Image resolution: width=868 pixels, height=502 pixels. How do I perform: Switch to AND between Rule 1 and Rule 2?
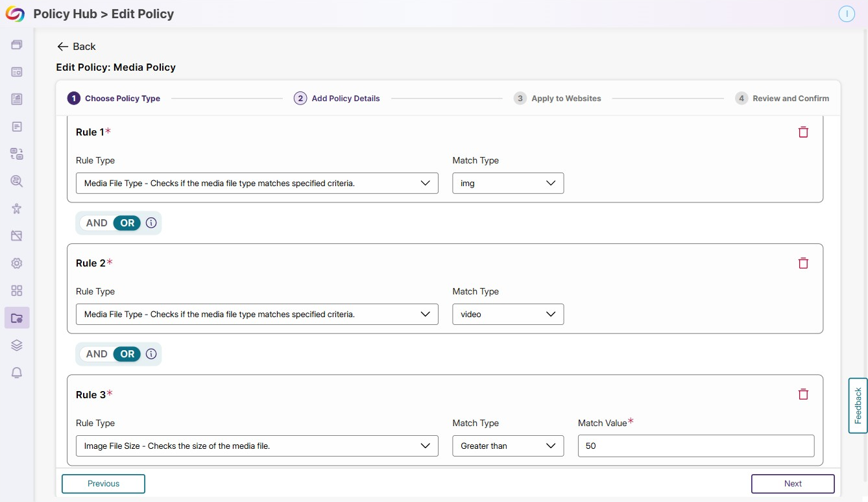(97, 222)
